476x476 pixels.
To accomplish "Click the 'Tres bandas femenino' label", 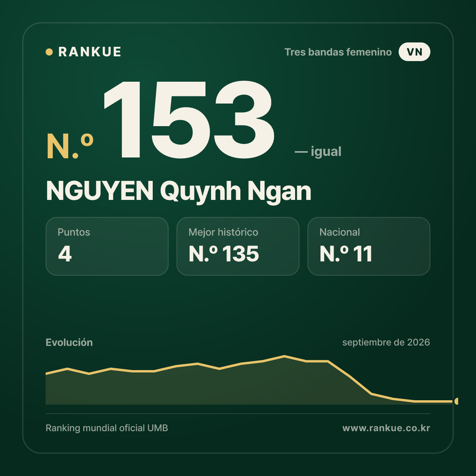I will coord(338,52).
